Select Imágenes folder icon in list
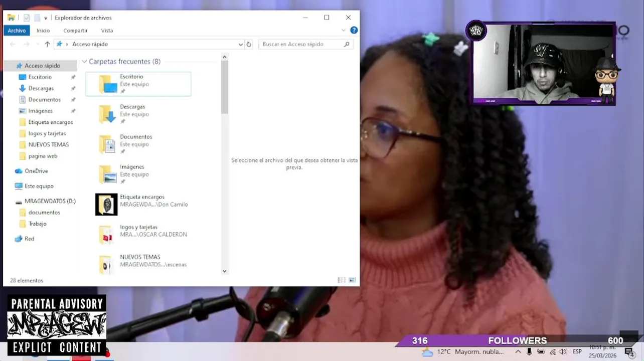Screen dimensions: 644x361 (x=108, y=174)
